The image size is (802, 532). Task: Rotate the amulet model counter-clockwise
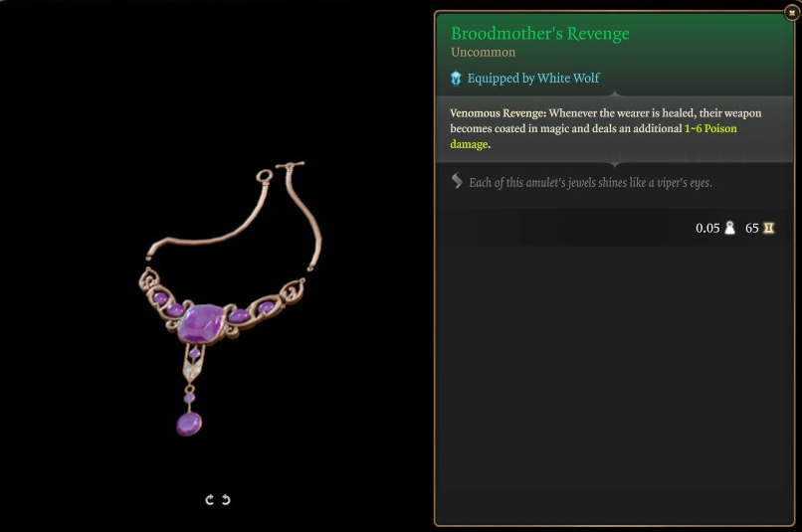tap(226, 500)
